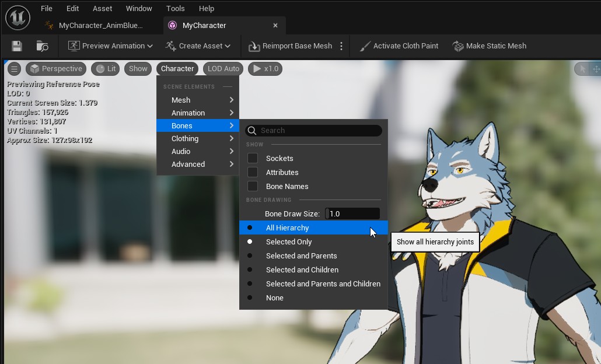Open the Tools menu
The width and height of the screenshot is (601, 364).
[x=175, y=9]
